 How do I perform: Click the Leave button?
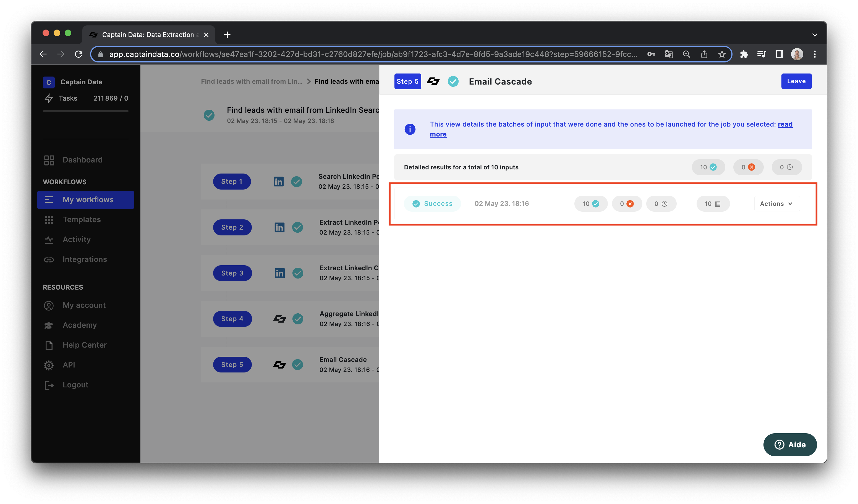click(x=796, y=81)
